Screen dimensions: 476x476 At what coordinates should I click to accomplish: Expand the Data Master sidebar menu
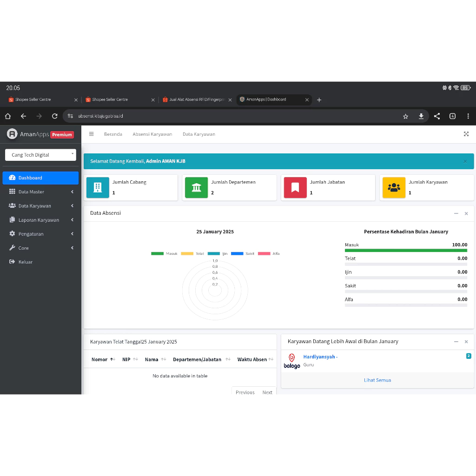[40, 192]
